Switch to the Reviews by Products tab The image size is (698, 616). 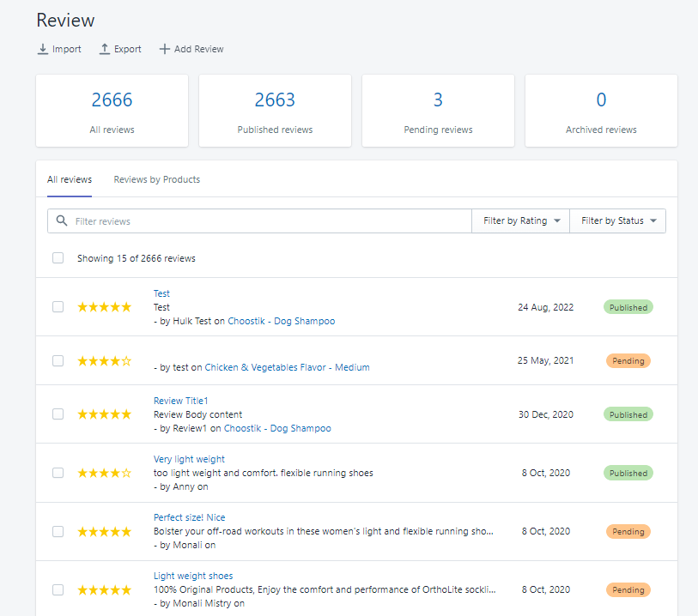157,179
